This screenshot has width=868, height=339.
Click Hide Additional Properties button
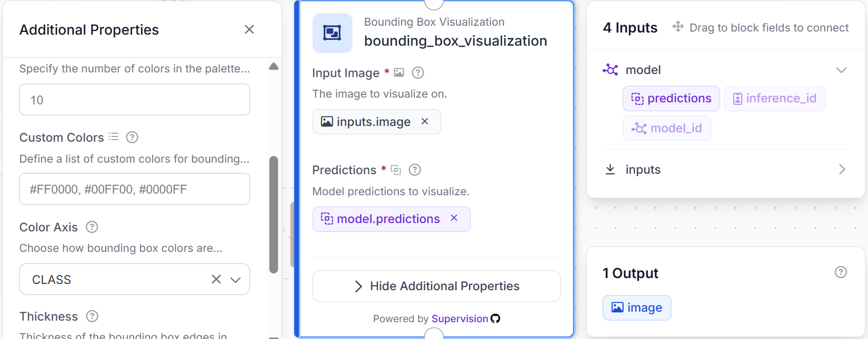click(x=437, y=286)
